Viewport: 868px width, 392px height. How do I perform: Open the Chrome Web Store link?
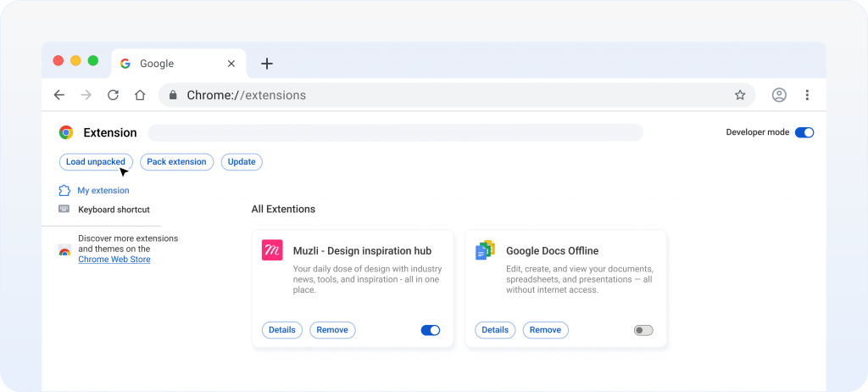pyautogui.click(x=114, y=260)
